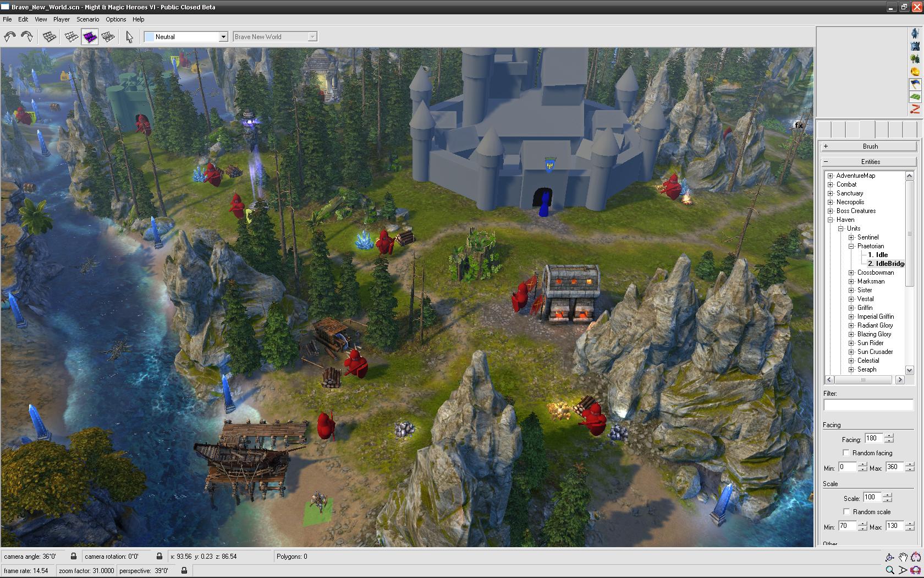Decrease the Facing Max value with down arrow
The image size is (924, 578).
click(x=910, y=470)
